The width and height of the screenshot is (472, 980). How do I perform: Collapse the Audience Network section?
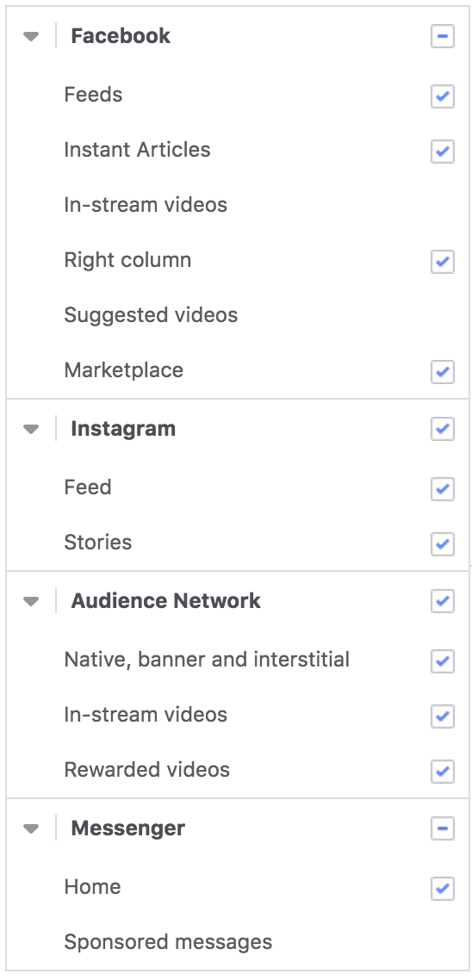(31, 601)
